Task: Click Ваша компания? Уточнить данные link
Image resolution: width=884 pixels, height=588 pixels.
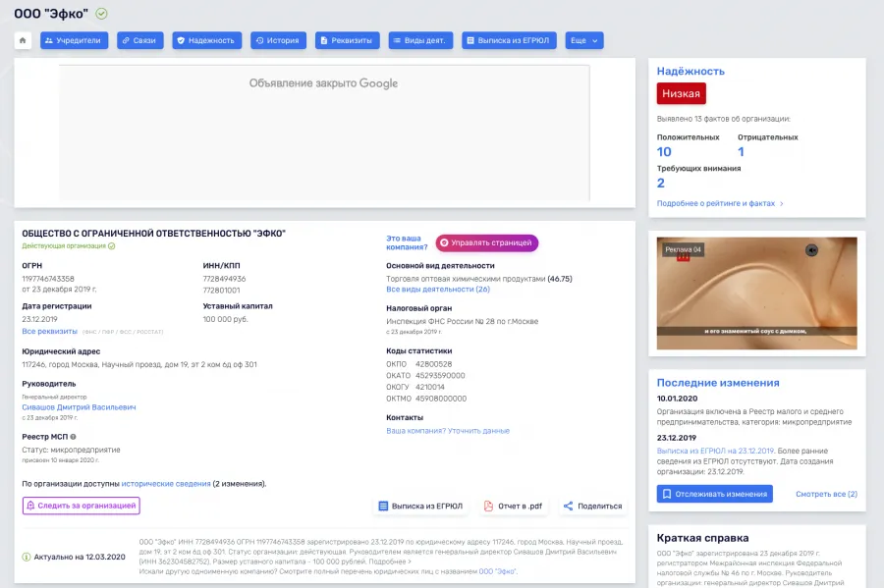Action: (x=448, y=431)
